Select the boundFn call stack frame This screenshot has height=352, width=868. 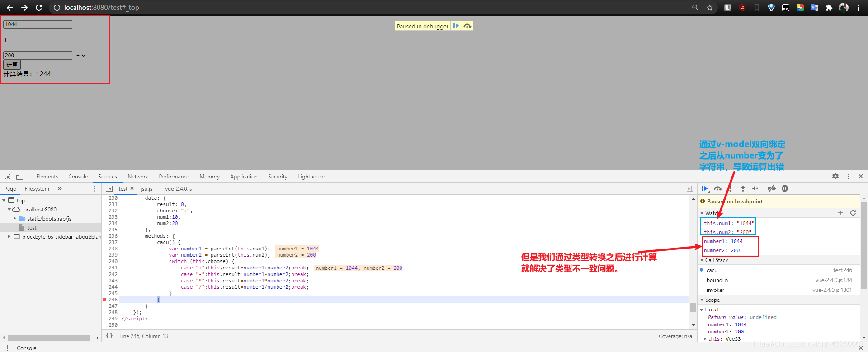[x=779, y=280]
